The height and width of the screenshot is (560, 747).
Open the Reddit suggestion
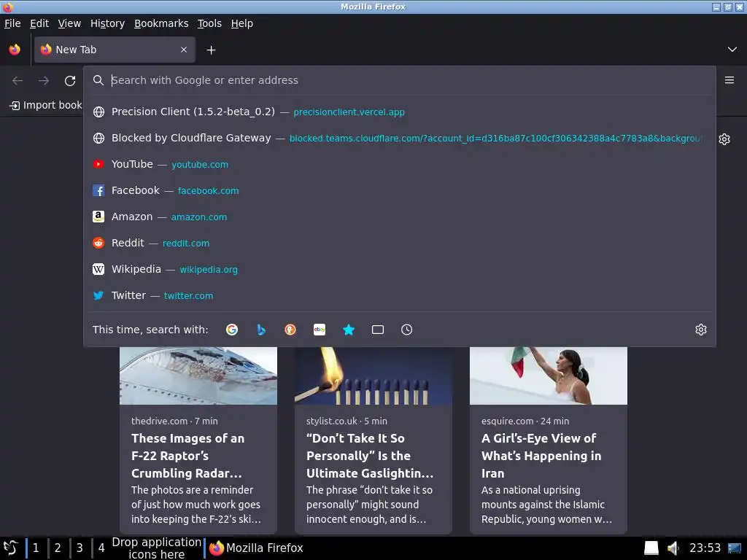pos(399,243)
